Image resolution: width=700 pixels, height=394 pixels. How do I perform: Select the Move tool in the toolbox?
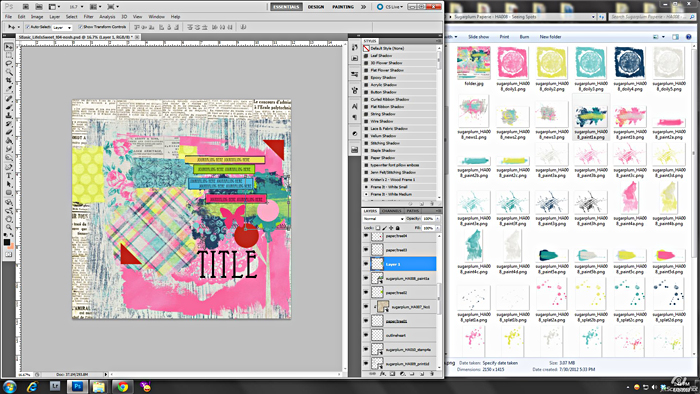(8, 47)
